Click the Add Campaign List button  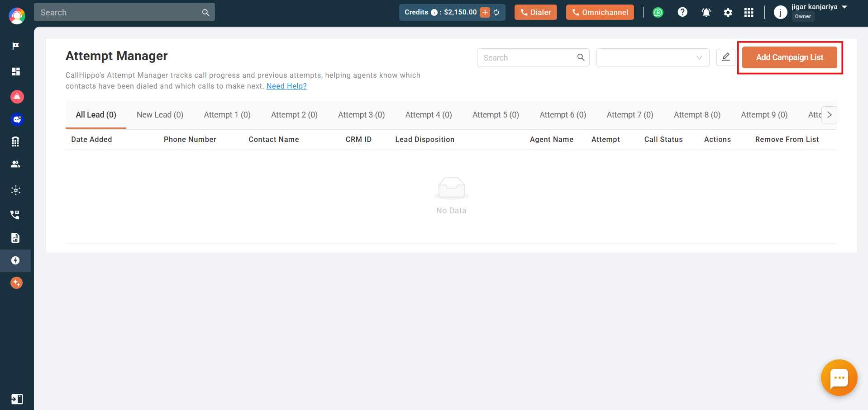790,57
